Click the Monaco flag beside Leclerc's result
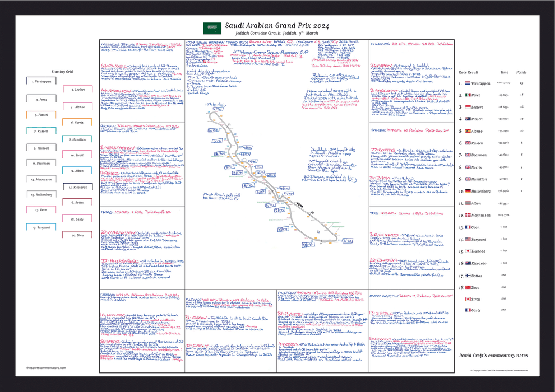This screenshot has height=392, width=555. click(467, 107)
